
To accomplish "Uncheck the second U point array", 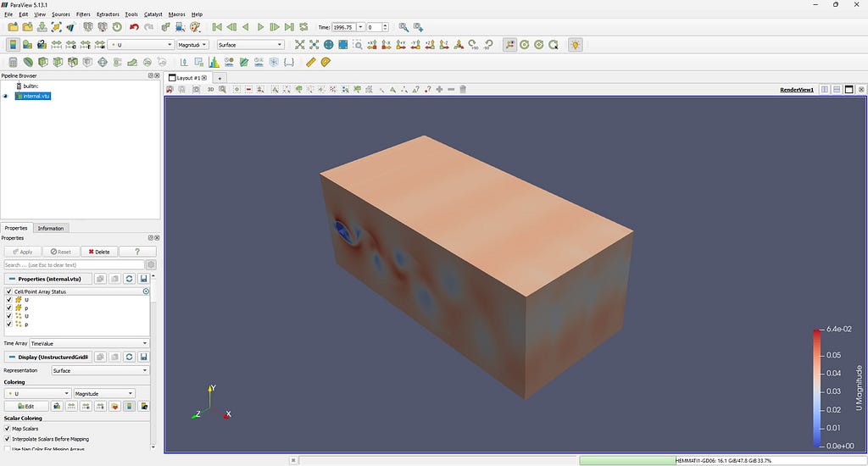I will click(x=8, y=316).
